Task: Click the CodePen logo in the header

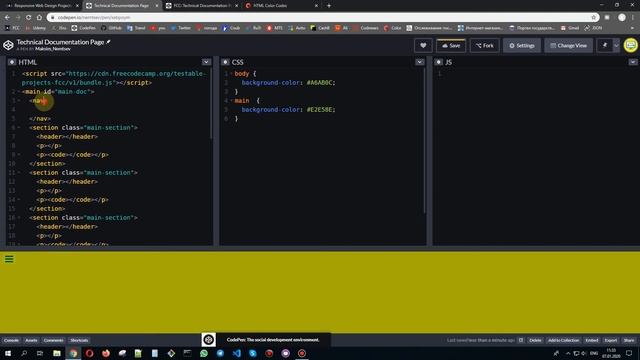Action: 8,45
